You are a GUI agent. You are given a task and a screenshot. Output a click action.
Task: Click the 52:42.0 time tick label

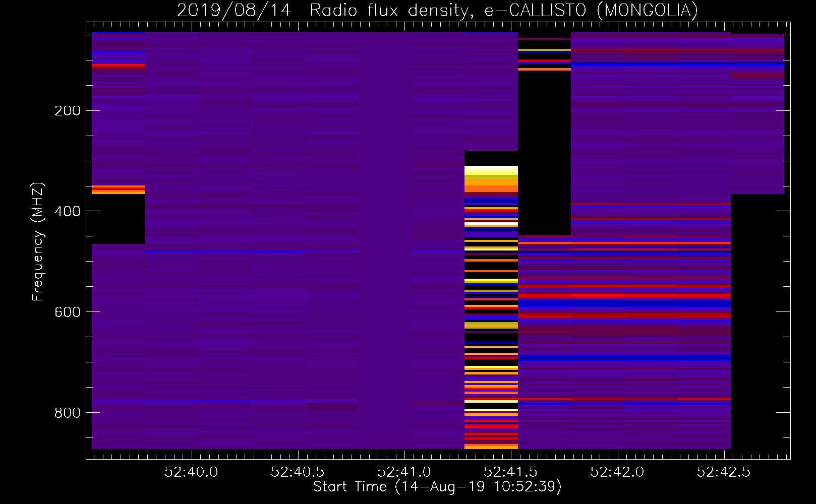[x=617, y=472]
